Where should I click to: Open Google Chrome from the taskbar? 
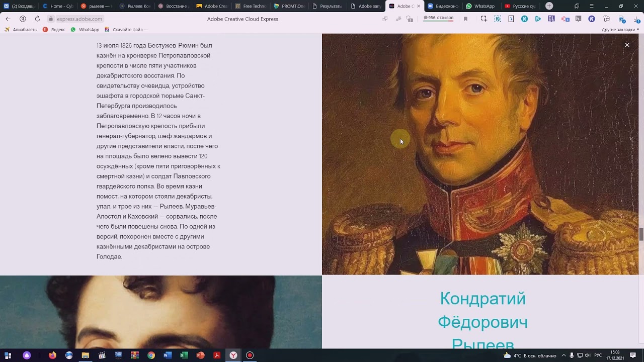point(151,355)
